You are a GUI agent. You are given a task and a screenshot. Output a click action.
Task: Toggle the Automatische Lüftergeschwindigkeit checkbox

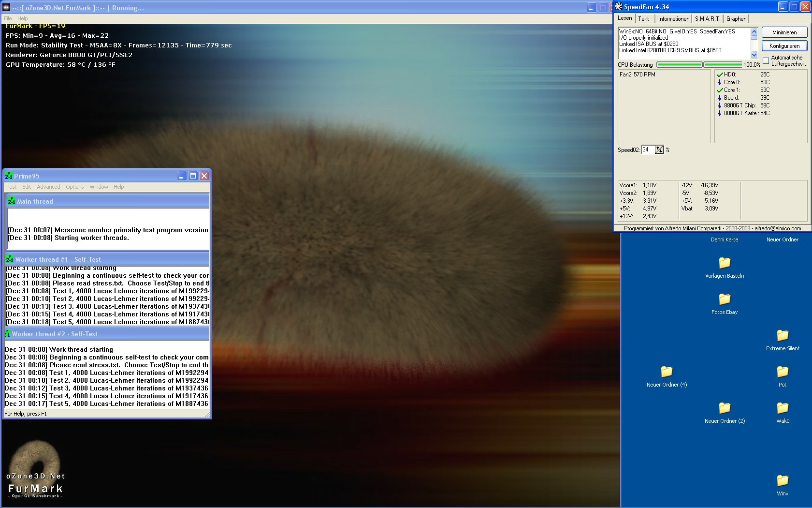coord(766,60)
